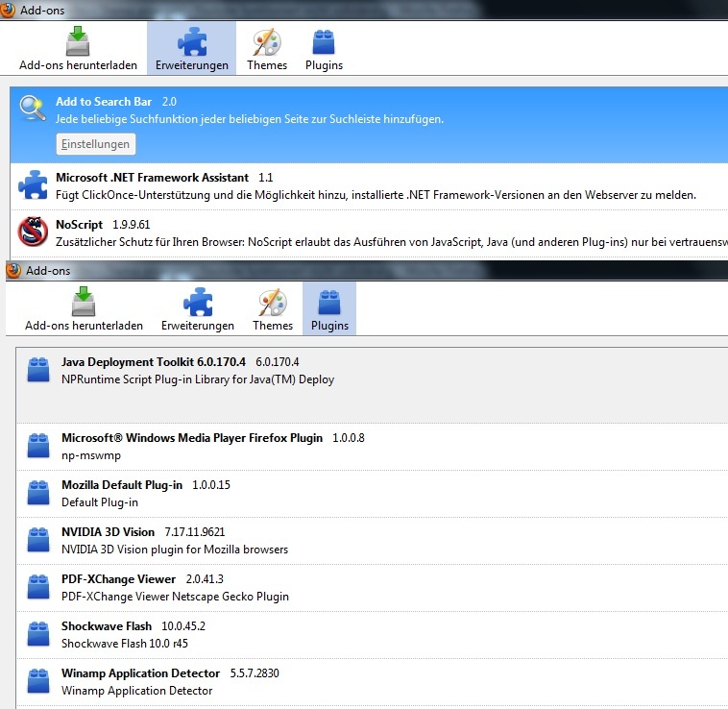The width and height of the screenshot is (728, 709).
Task: Click the Plugins brick icon in upper window
Action: click(324, 41)
